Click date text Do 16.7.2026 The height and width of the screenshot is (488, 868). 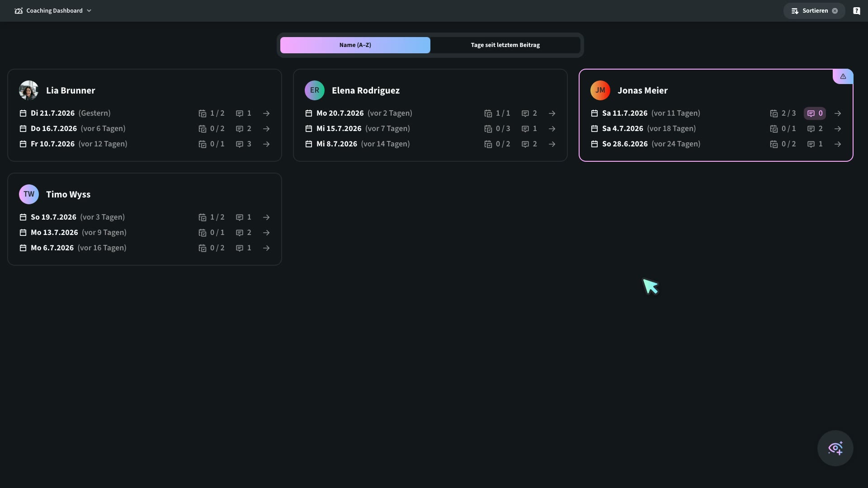tap(54, 129)
